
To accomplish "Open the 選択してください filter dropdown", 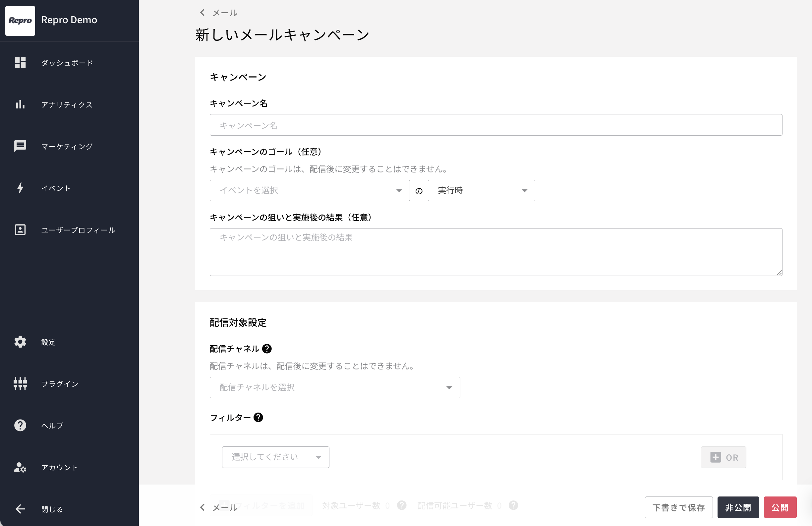I will (x=275, y=457).
